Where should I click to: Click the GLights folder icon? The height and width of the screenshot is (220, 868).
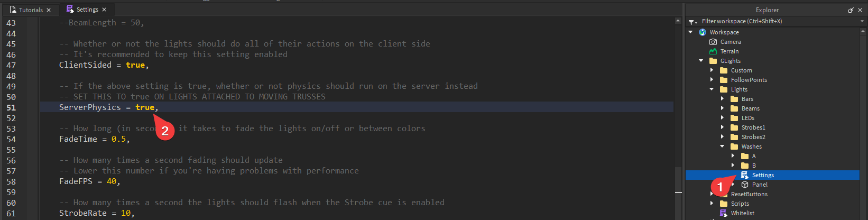713,61
